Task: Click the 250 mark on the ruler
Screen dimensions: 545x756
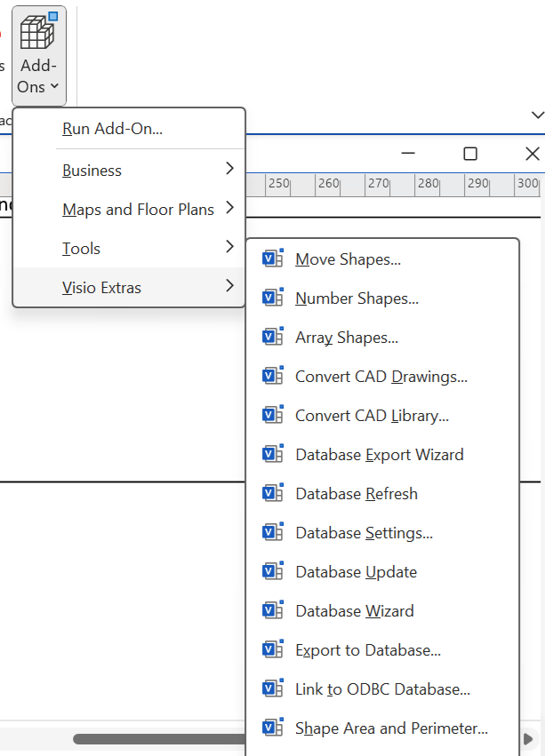Action: tap(278, 183)
